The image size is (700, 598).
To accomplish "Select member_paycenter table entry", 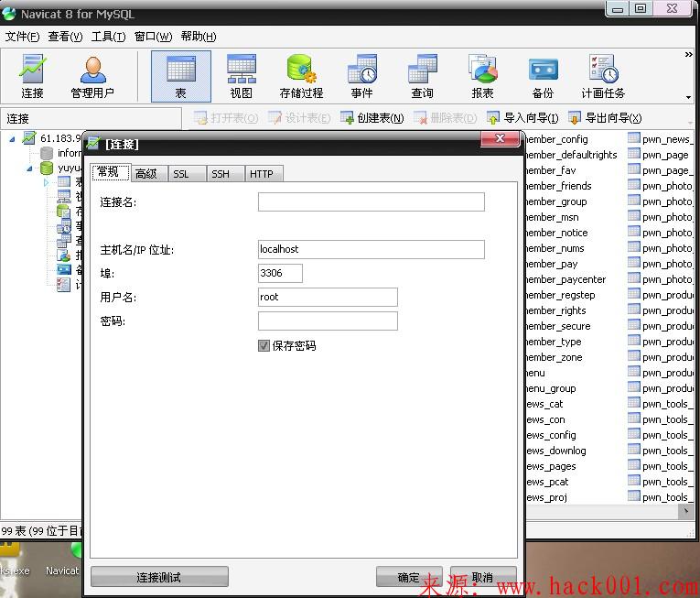I will (x=566, y=279).
